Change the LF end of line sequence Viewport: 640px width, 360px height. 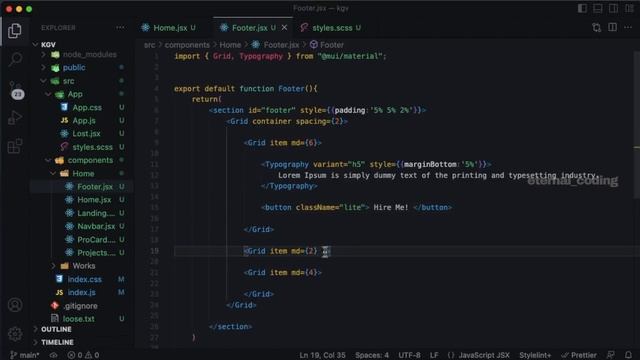(x=434, y=355)
